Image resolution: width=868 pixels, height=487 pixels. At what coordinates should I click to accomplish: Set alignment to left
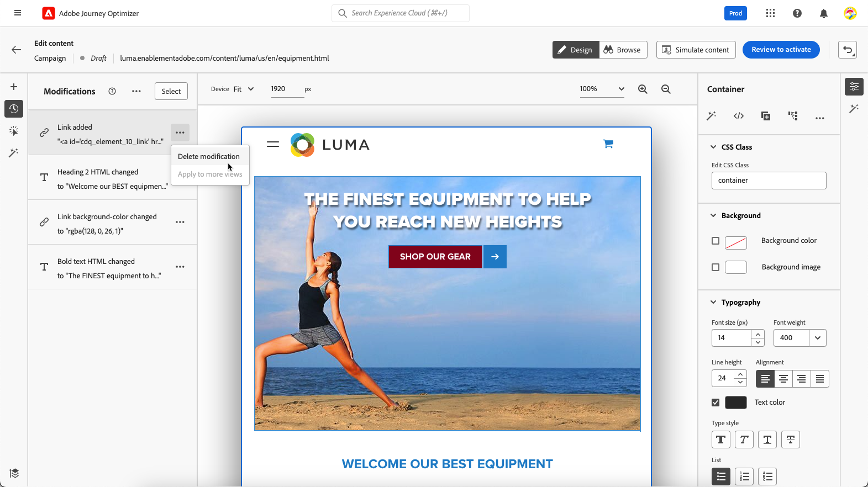point(765,379)
